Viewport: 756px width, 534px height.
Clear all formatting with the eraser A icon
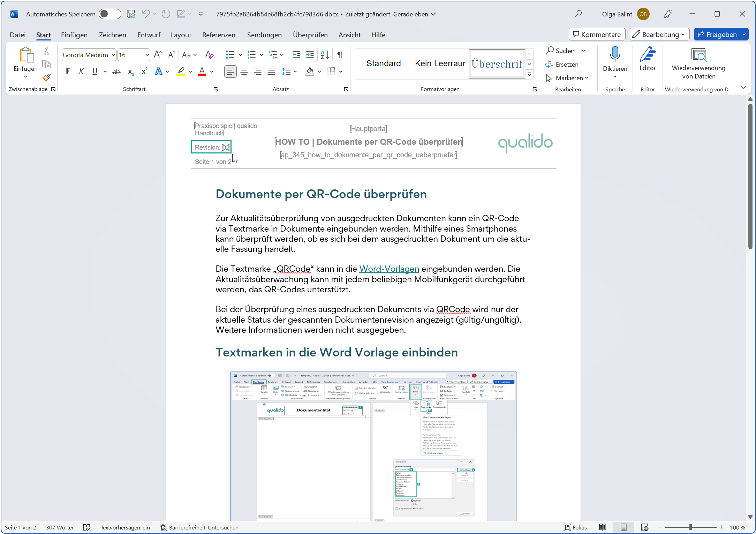(x=209, y=55)
